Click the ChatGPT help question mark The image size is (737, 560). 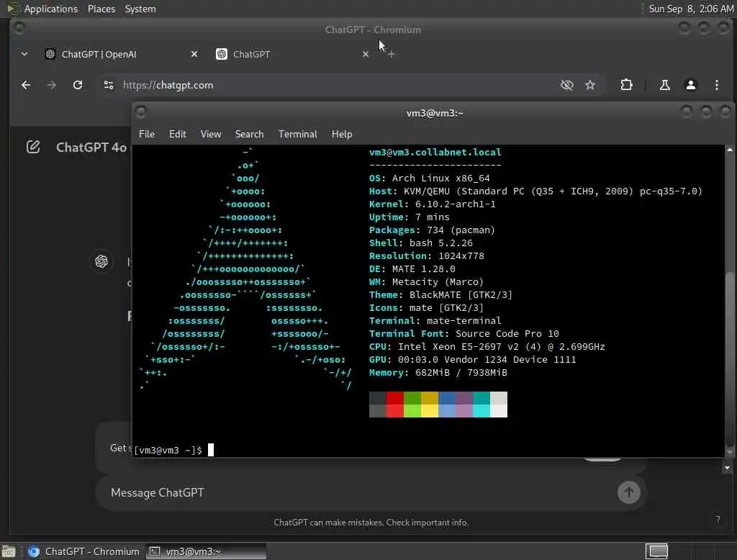(718, 520)
